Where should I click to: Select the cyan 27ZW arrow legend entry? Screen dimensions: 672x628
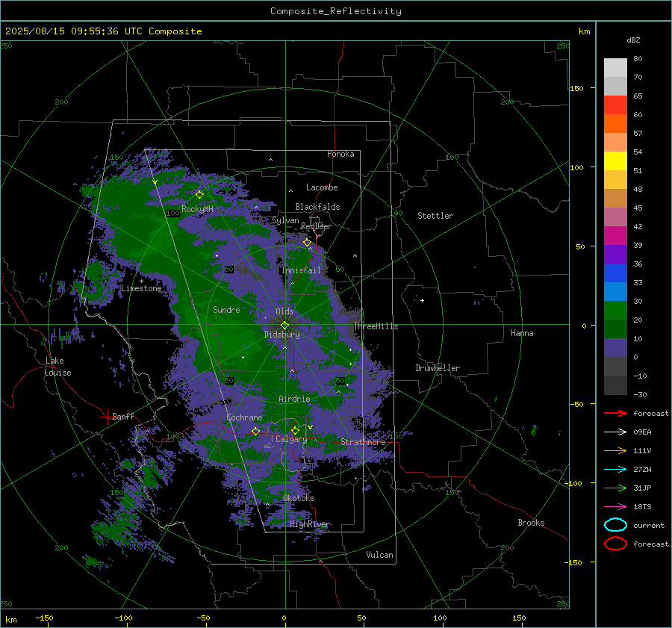(x=615, y=470)
